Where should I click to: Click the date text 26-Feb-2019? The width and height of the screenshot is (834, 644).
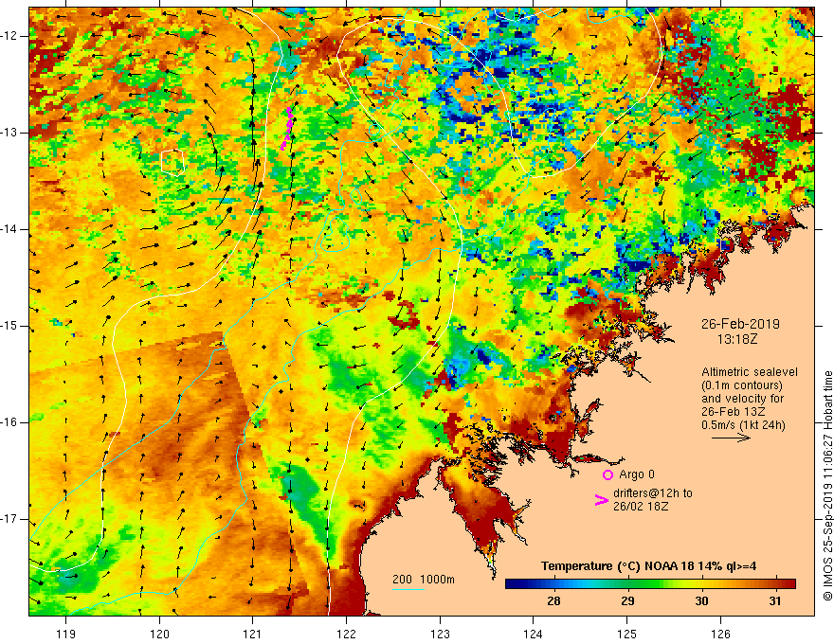click(740, 324)
